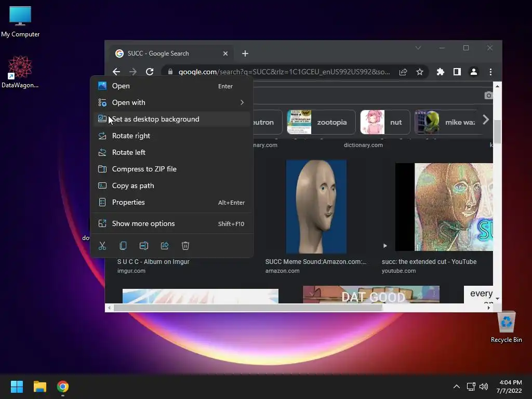
Task: Click the Copy icon in context menu
Action: (x=123, y=246)
